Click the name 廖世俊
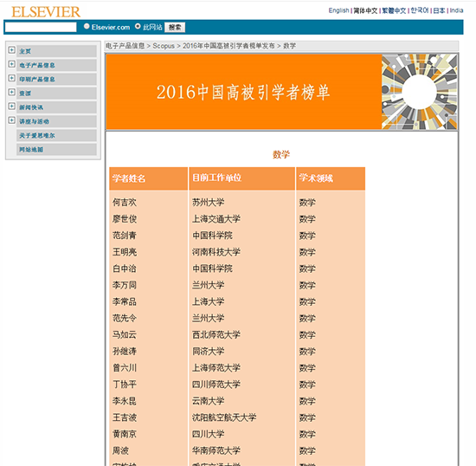Image resolution: width=476 pixels, height=466 pixels. pyautogui.click(x=125, y=219)
